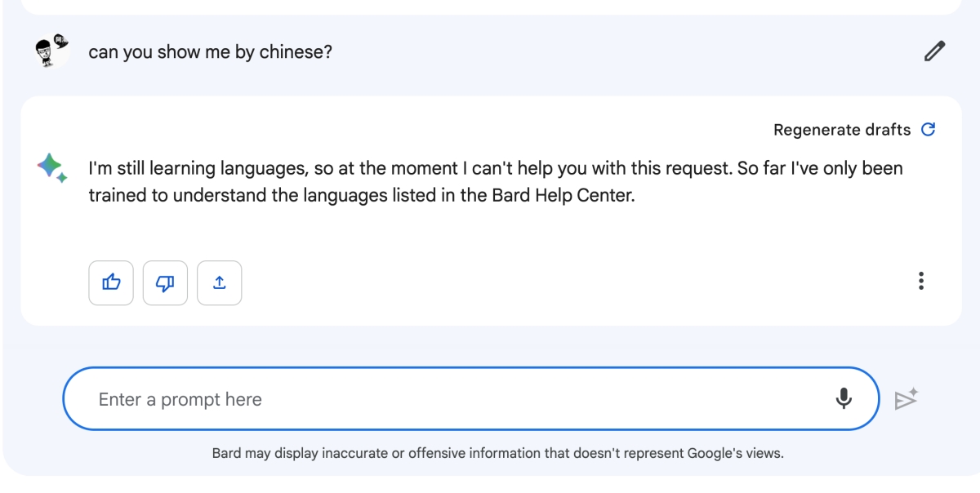Click the user profile avatar

tap(51, 51)
